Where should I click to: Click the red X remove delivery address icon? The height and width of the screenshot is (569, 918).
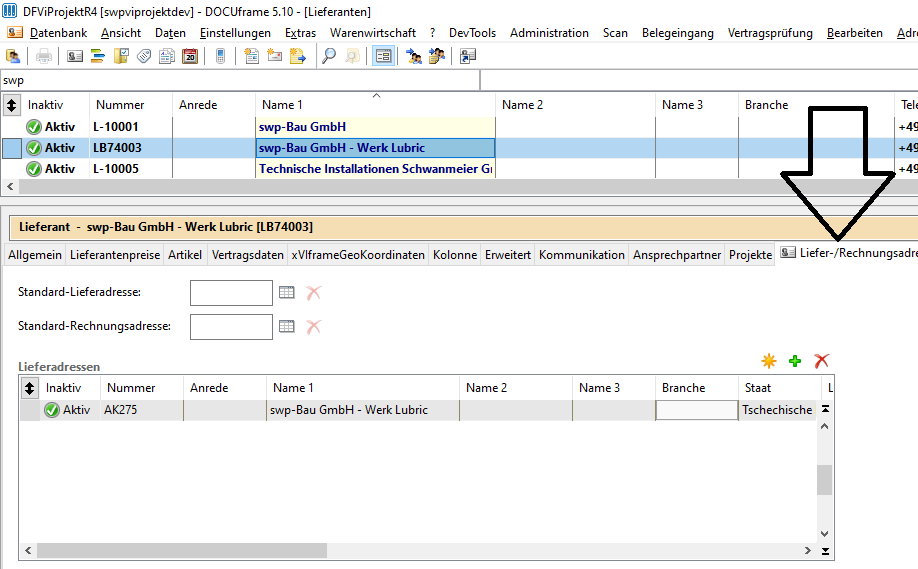click(821, 361)
